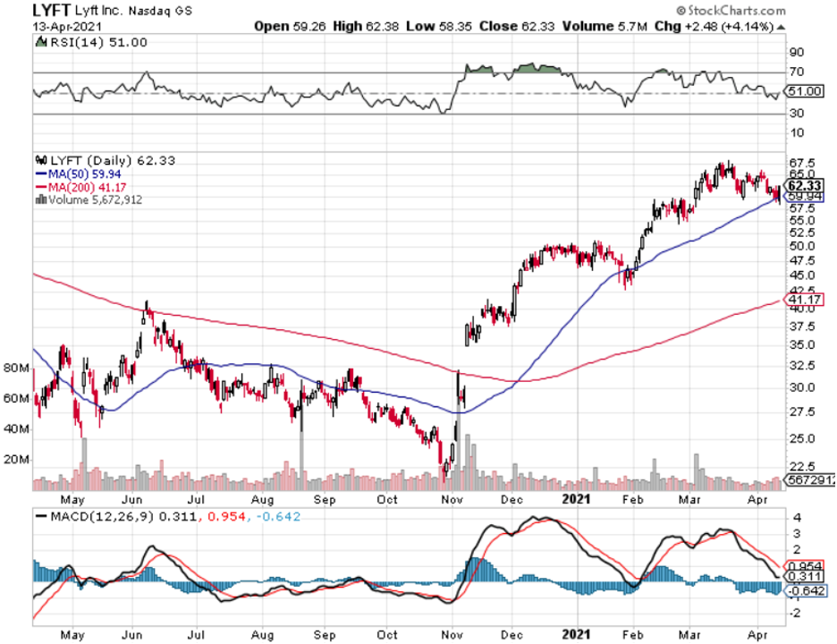Viewport: 837px width, 644px height.
Task: Click the 'MA(50) 59.94' legend text
Action: (x=84, y=174)
